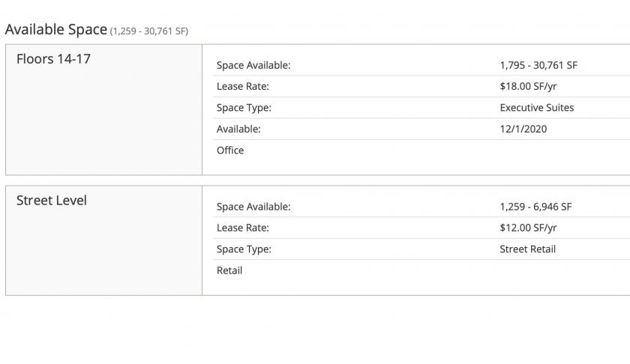
Task: Click the $12.00 SF/yr lease rate
Action: click(528, 228)
